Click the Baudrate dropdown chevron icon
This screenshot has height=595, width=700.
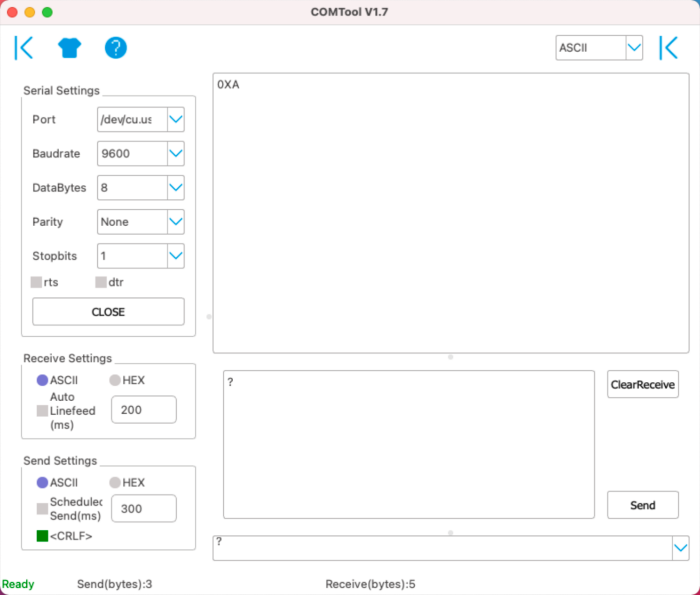click(175, 153)
